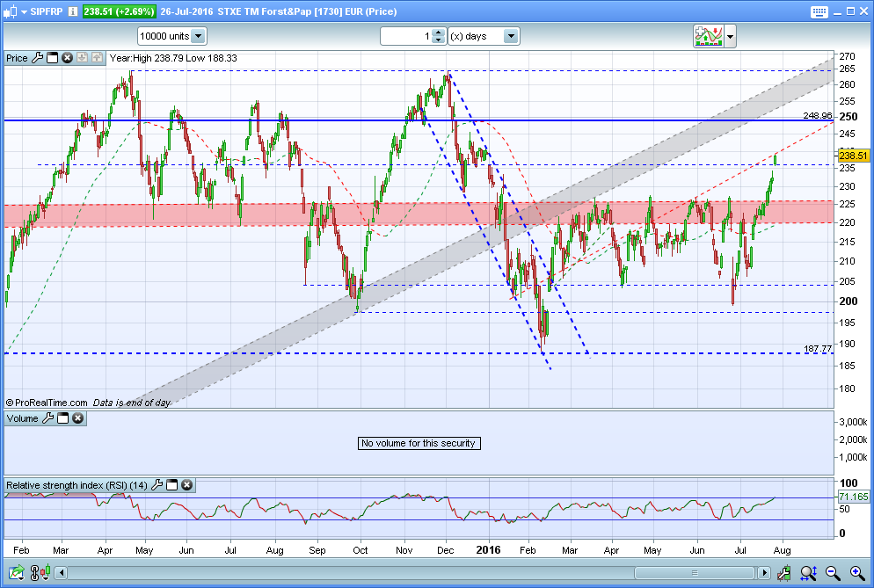This screenshot has height=588, width=874.
Task: Click the Volume panel label
Action: (22, 418)
